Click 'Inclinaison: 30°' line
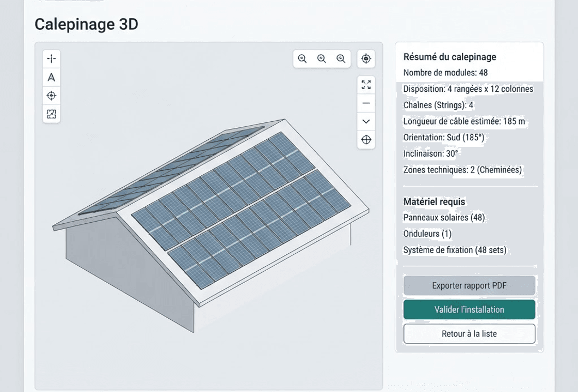 [430, 154]
